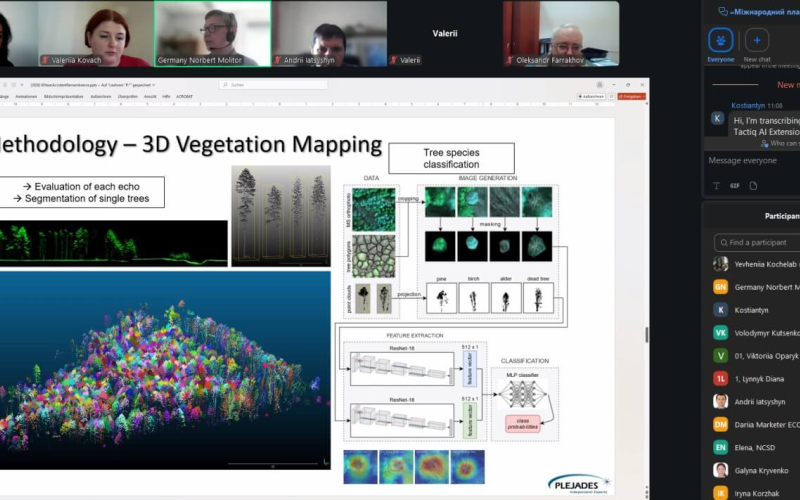Attach a file to the chat message

pos(754,186)
